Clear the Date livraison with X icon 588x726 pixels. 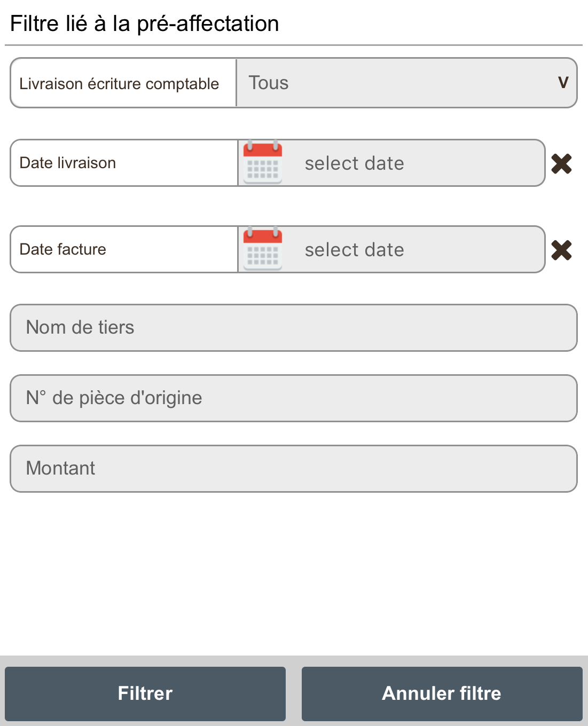coord(561,163)
